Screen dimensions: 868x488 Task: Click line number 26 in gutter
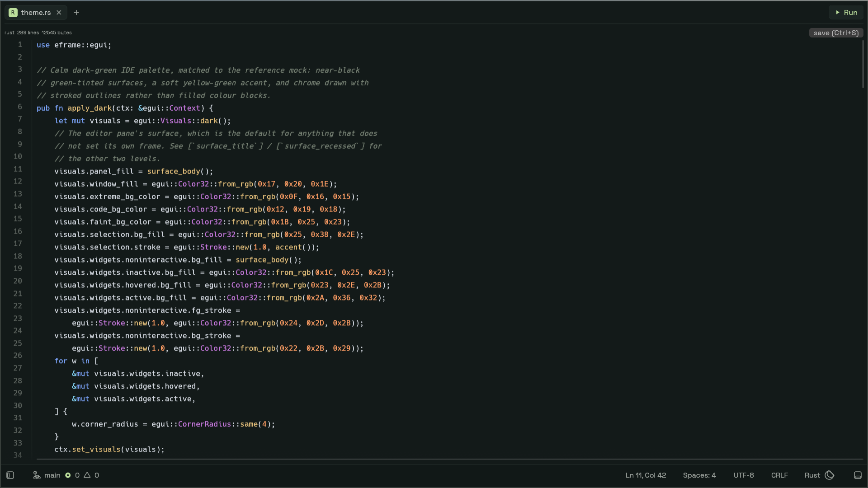pos(18,355)
